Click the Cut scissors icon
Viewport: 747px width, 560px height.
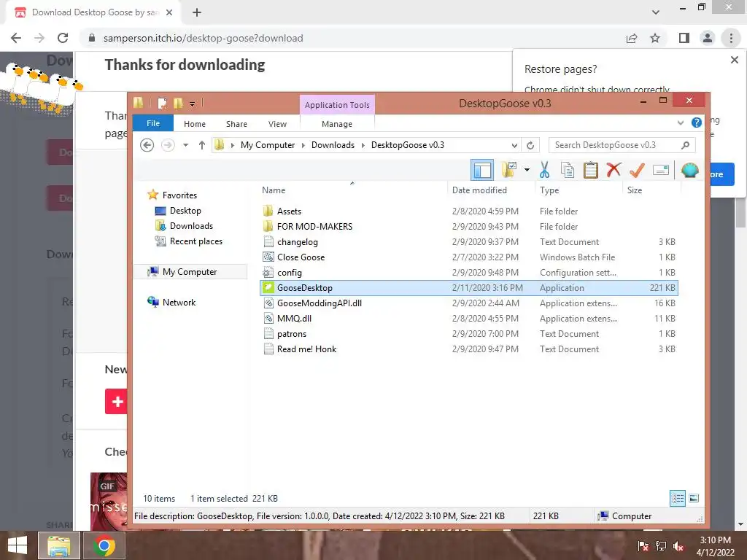pos(544,169)
